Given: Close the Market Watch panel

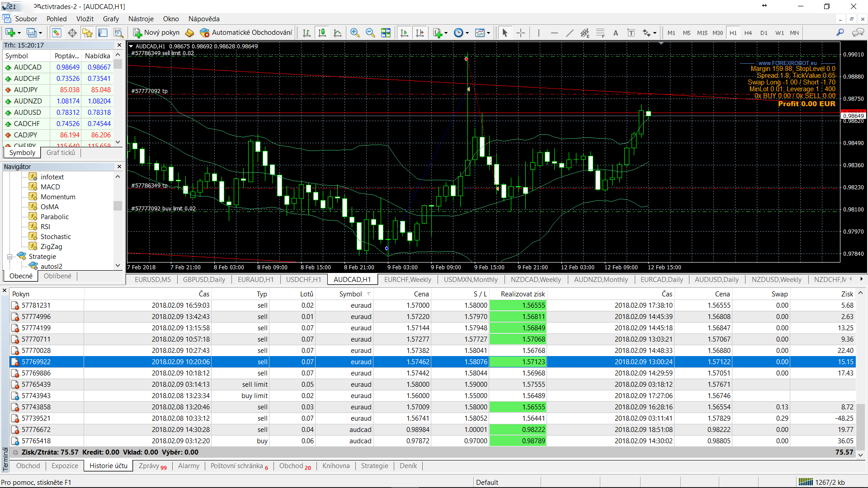Looking at the screenshot, I should (119, 45).
